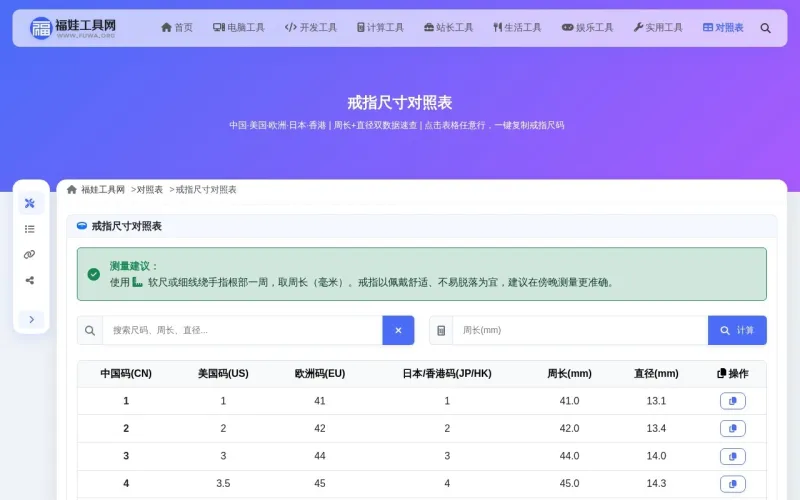The width and height of the screenshot is (800, 500).
Task: Copy the row with circumference 44.0
Action: click(733, 456)
